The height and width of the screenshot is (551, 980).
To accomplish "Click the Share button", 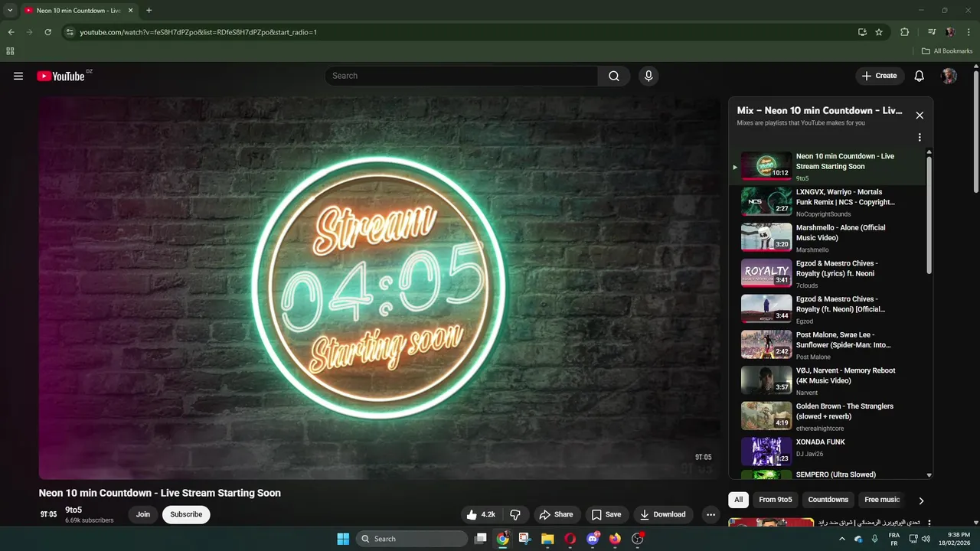I will (556, 514).
